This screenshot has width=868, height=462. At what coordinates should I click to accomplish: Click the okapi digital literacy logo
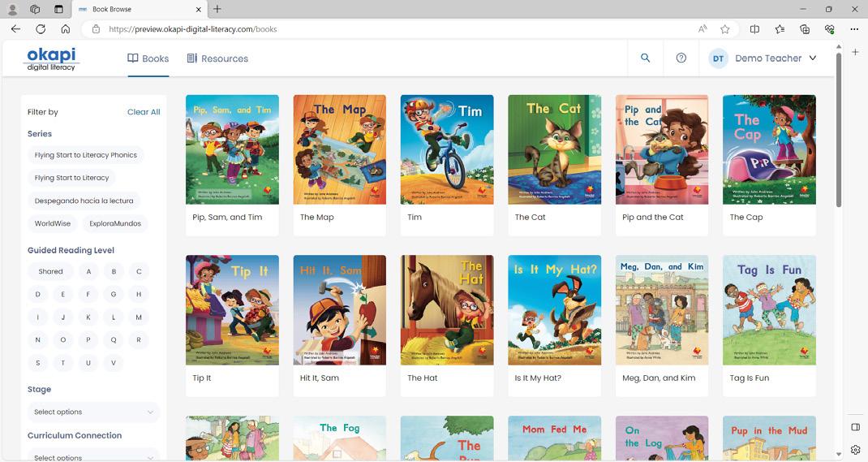tap(51, 58)
